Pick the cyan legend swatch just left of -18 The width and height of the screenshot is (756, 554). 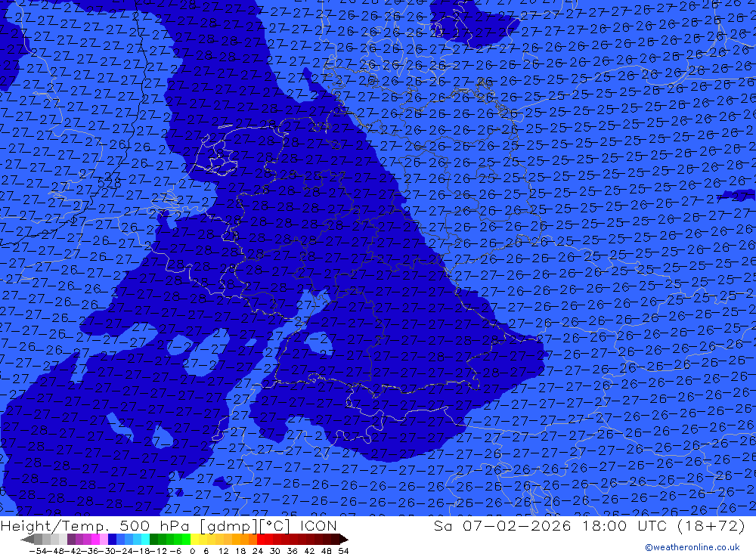click(145, 540)
